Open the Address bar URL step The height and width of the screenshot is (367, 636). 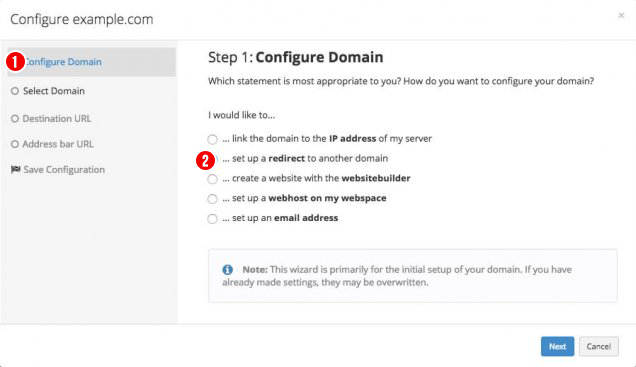pyautogui.click(x=58, y=144)
